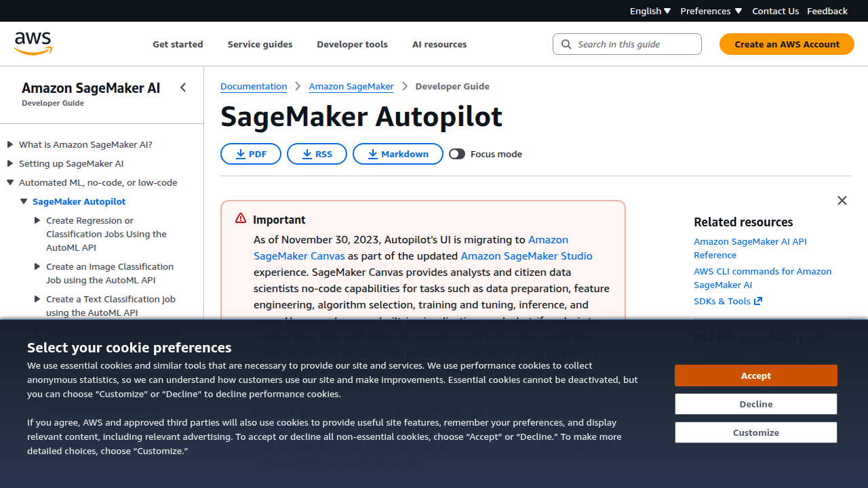The image size is (868, 488).
Task: Click the Important warning triangle icon
Action: point(241,218)
